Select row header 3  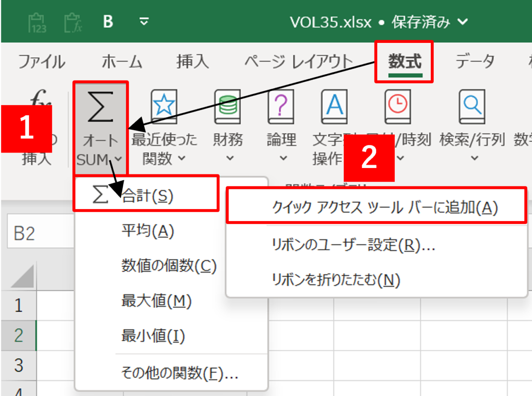point(18,365)
